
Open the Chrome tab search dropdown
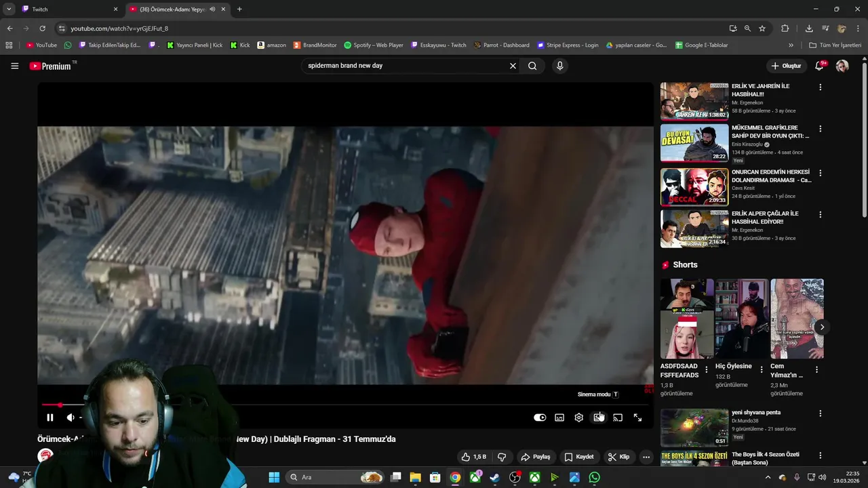tap(9, 9)
